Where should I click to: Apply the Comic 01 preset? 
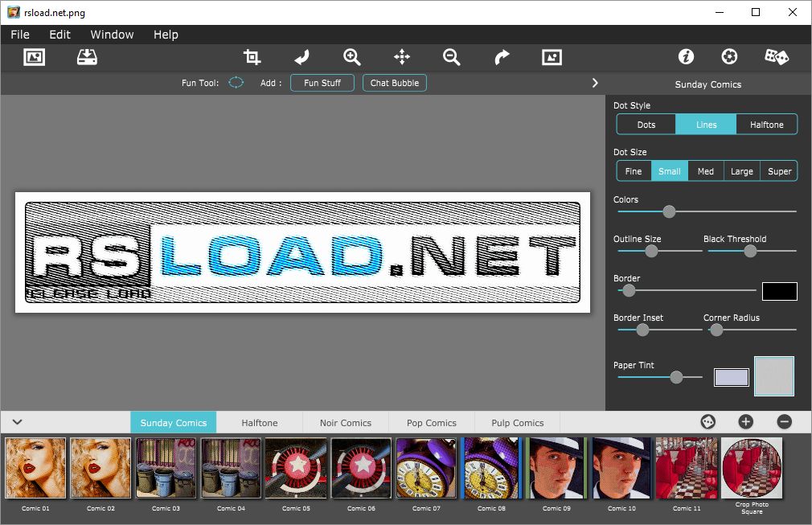click(35, 468)
